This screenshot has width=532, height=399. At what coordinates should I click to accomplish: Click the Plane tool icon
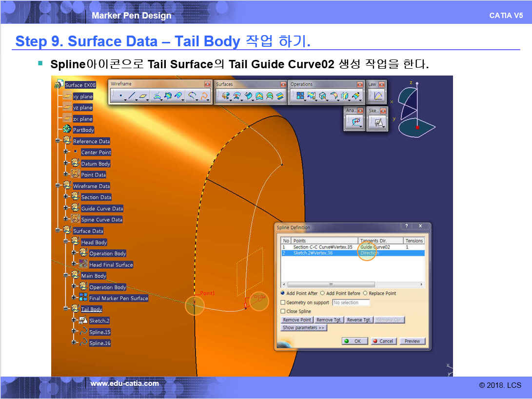[143, 96]
